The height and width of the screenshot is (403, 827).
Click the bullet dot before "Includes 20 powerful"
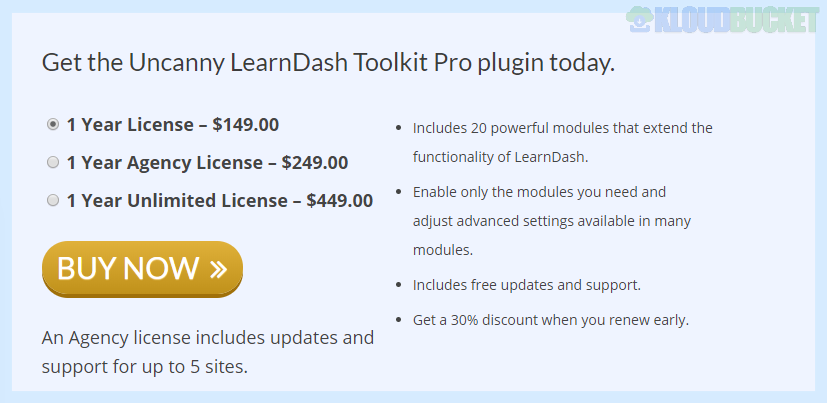pyautogui.click(x=400, y=129)
